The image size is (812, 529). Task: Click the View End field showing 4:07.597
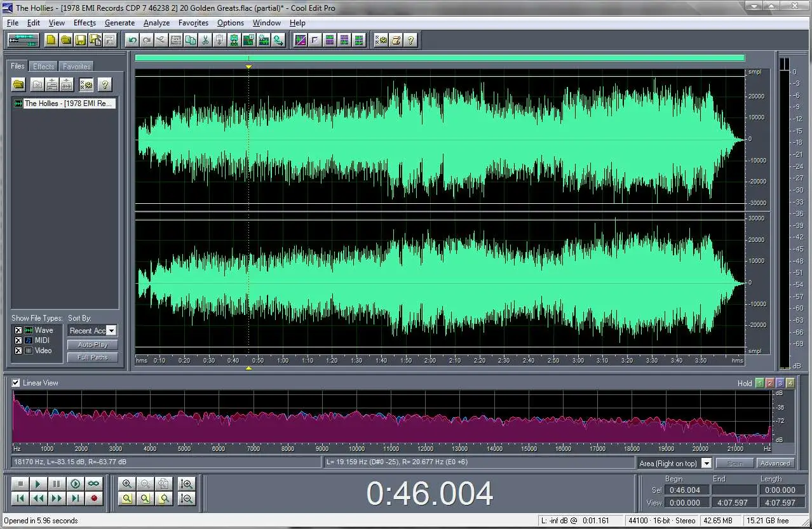coord(734,503)
